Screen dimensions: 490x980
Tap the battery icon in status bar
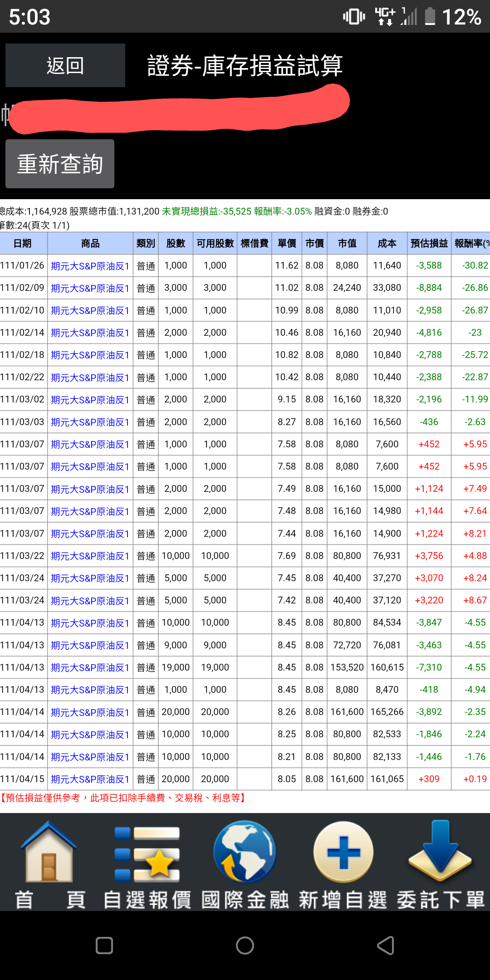[430, 17]
